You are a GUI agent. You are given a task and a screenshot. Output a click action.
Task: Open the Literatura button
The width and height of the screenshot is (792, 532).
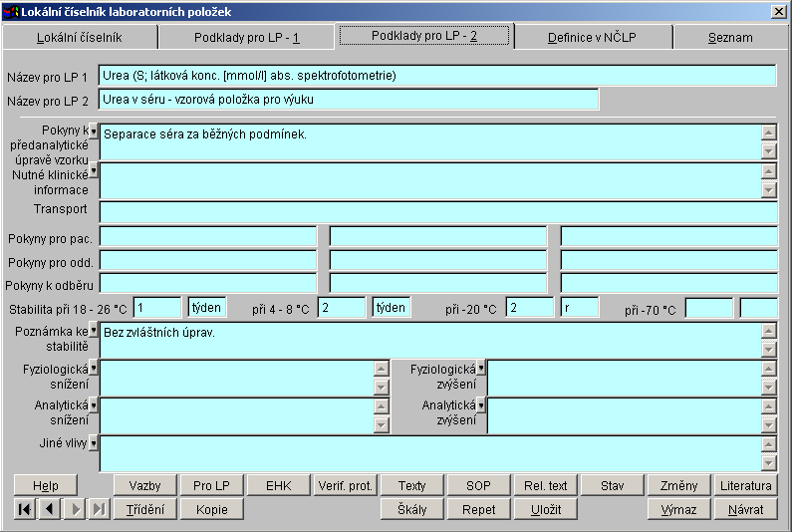pos(745,485)
